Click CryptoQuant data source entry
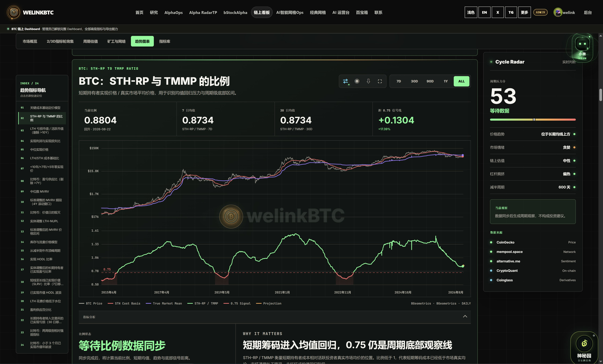The image size is (603, 364). pyautogui.click(x=533, y=271)
